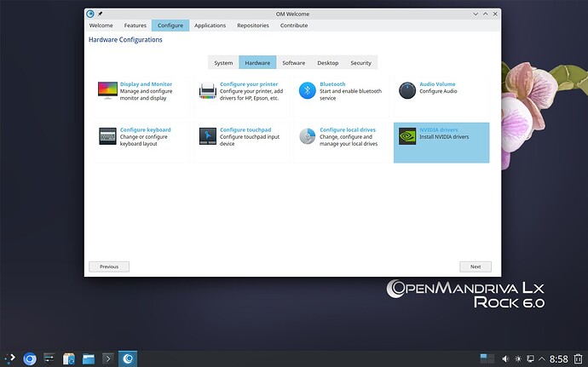Click the Previous button

coord(109,267)
